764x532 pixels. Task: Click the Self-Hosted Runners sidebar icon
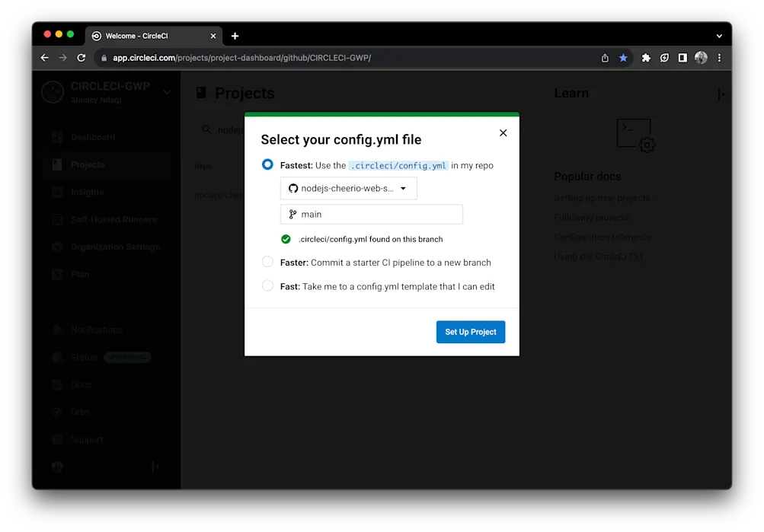(57, 219)
